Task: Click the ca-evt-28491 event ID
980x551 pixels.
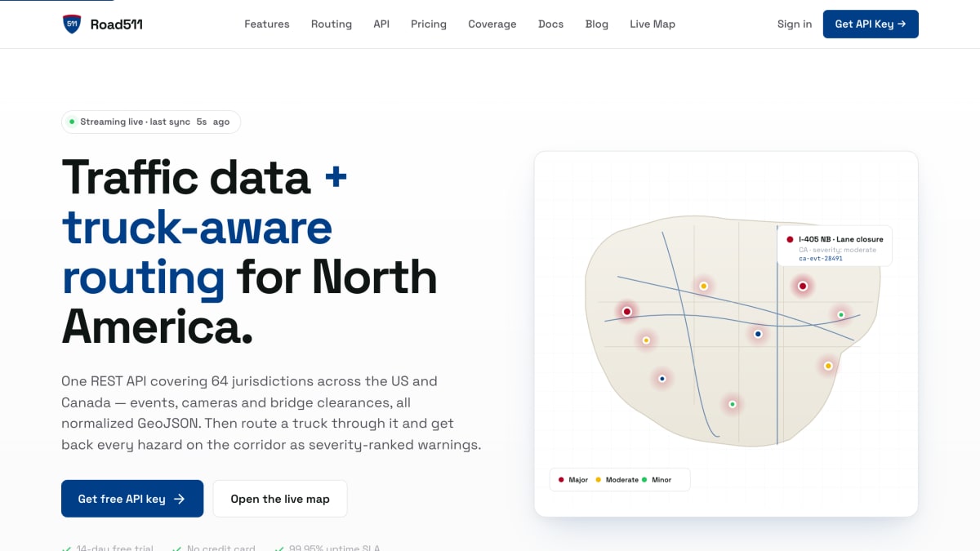Action: pyautogui.click(x=821, y=258)
